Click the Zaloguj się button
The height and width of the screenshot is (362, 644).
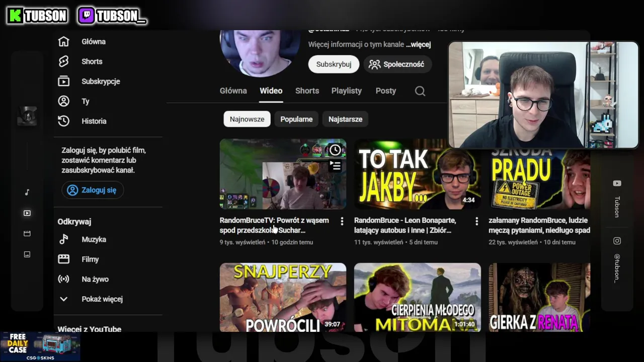point(93,190)
